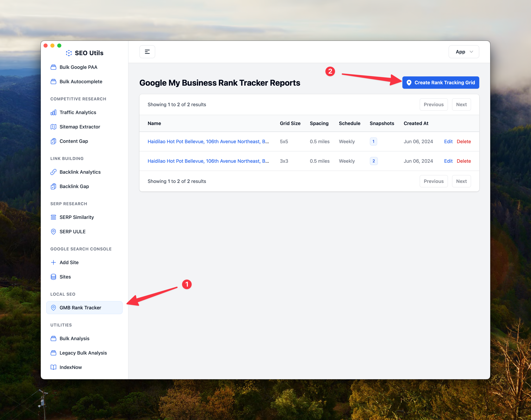Click the Traffic Analytics bar chart icon
This screenshot has width=531, height=420.
53,112
